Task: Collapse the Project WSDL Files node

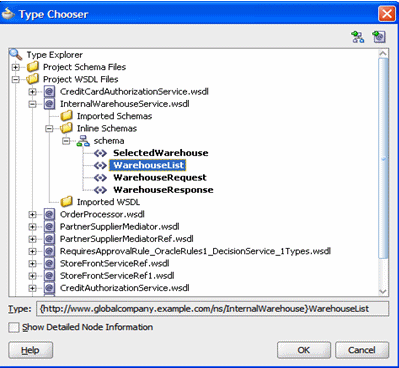Action: [x=15, y=80]
